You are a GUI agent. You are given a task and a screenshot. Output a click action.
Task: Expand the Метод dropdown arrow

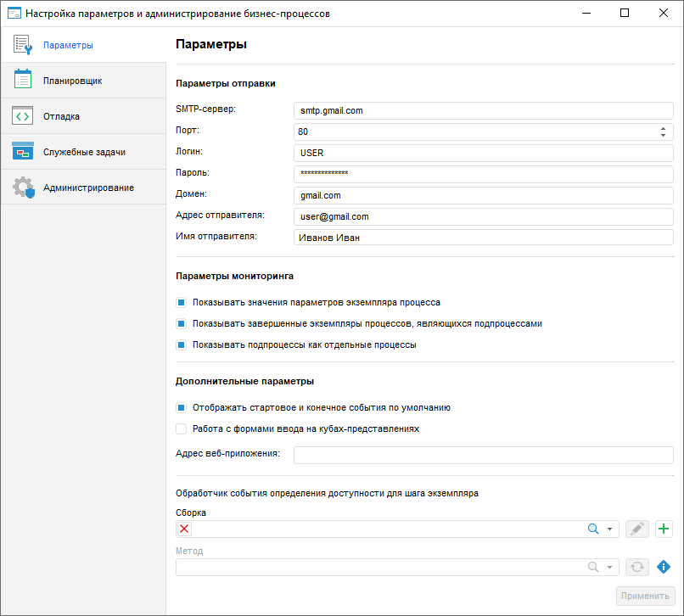coord(610,567)
